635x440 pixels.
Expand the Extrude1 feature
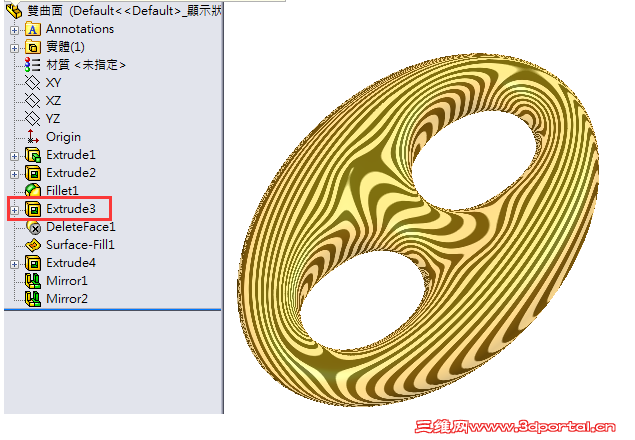point(14,156)
